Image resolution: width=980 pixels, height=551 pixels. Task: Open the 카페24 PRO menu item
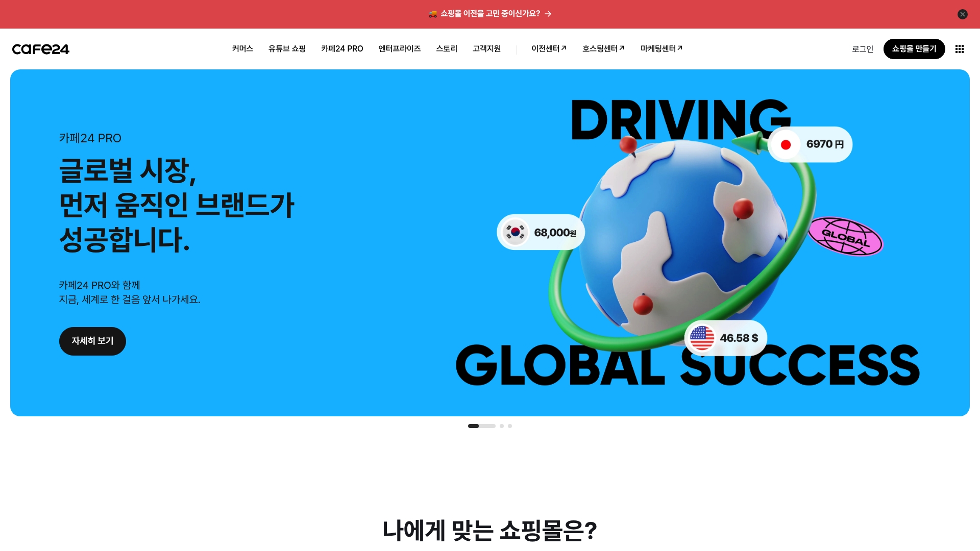(x=342, y=48)
